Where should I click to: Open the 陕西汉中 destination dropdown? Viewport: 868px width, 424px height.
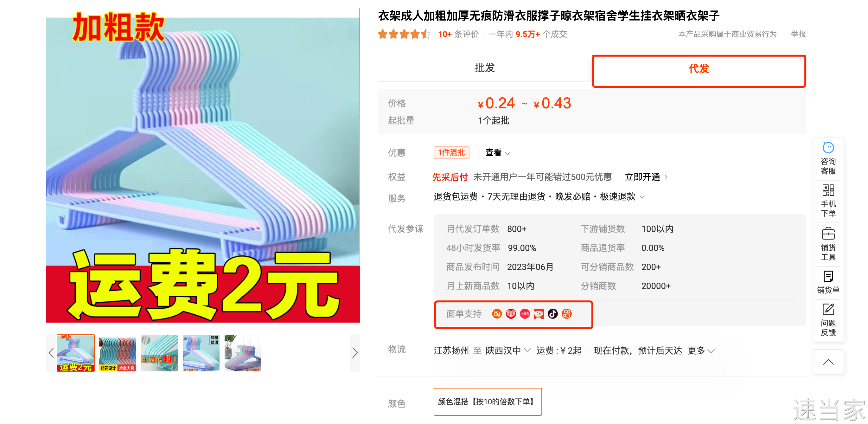508,350
